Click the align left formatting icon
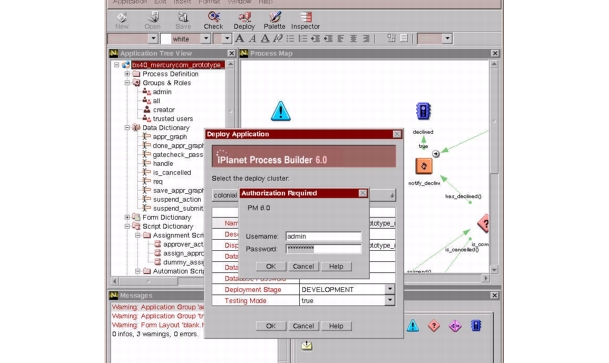The image size is (609, 363). pyautogui.click(x=341, y=38)
